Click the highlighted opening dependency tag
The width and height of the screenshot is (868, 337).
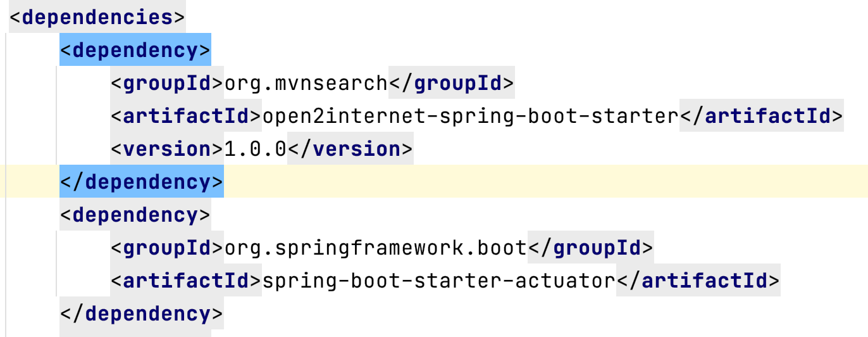[135, 50]
